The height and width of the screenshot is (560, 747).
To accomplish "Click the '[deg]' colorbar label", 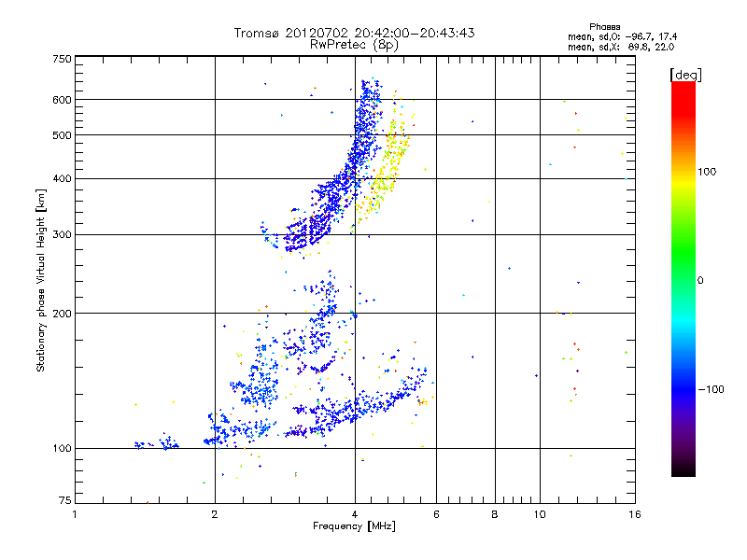I will pos(685,75).
